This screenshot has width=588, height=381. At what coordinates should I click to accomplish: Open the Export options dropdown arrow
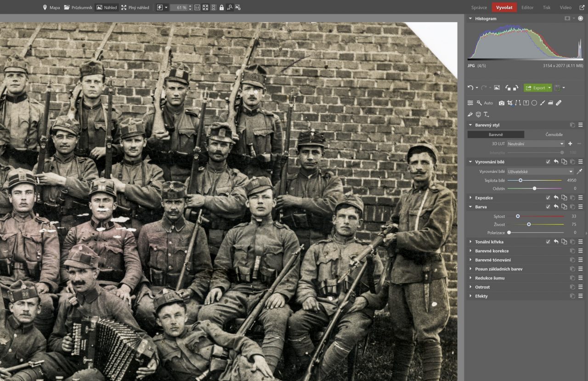coord(549,88)
